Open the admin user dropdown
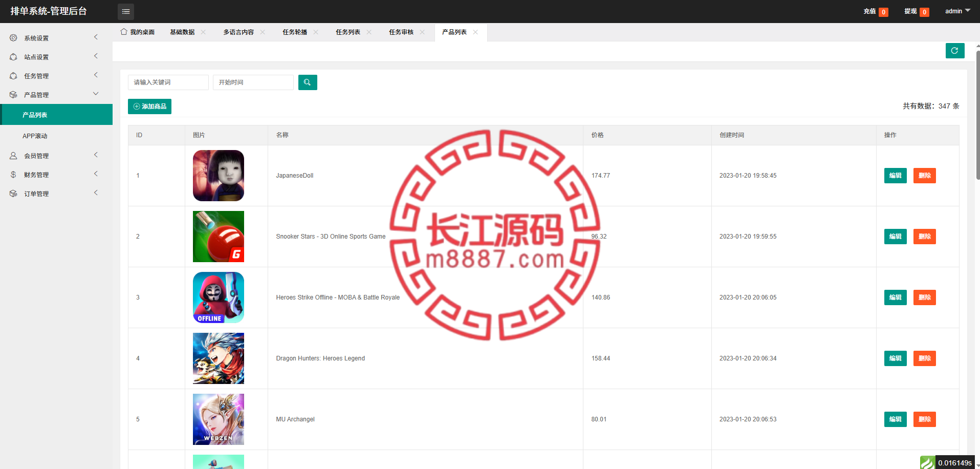980x469 pixels. click(957, 11)
